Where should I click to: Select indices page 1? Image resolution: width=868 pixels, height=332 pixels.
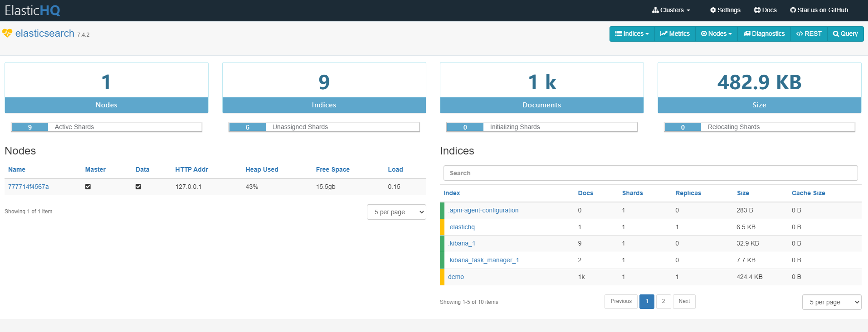tap(647, 302)
